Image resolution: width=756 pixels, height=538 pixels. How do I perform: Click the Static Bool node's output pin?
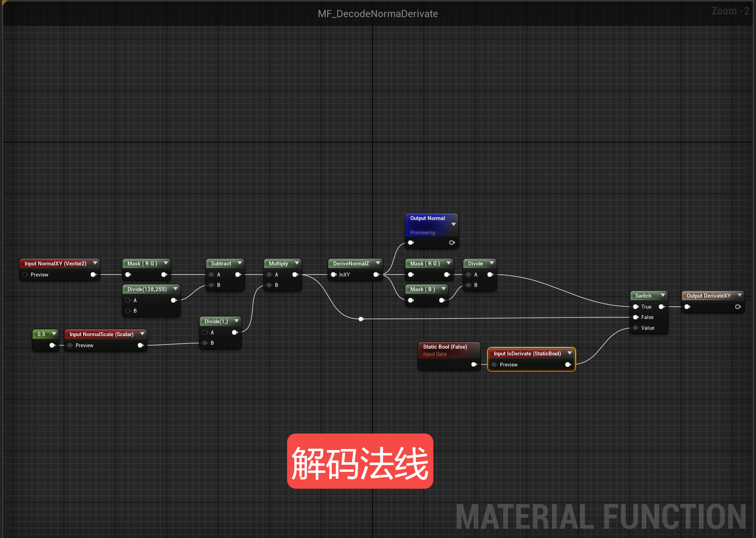pyautogui.click(x=474, y=364)
